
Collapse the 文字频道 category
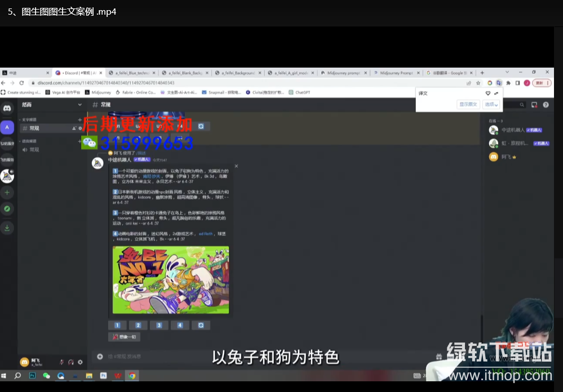pos(28,119)
